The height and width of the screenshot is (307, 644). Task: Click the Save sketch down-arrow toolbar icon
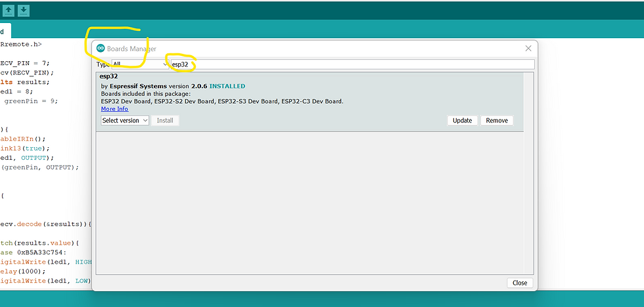24,11
